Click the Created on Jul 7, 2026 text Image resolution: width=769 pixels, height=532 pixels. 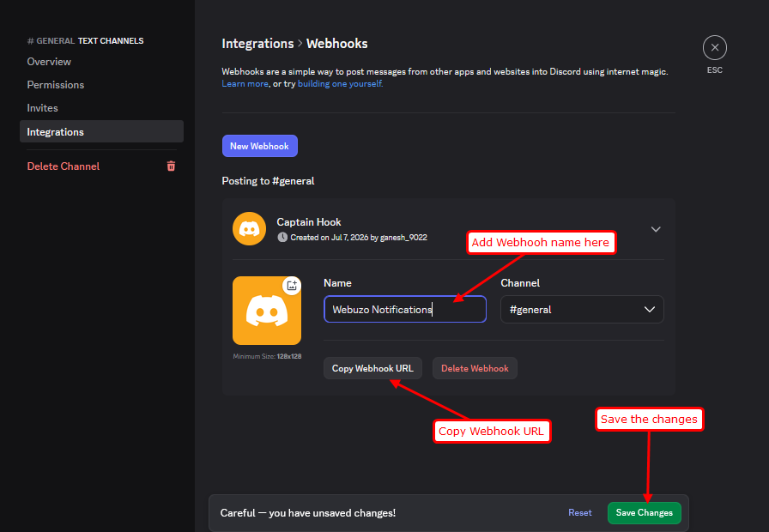click(359, 238)
